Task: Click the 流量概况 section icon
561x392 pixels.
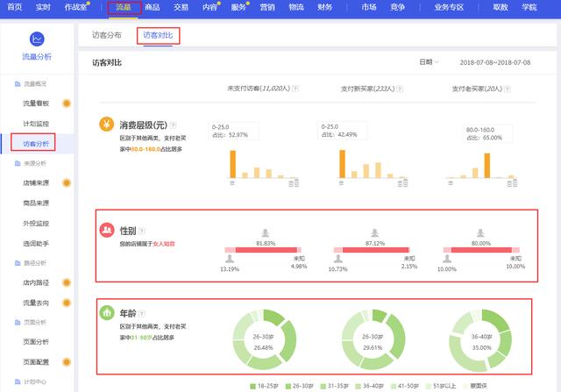Action: pos(18,84)
